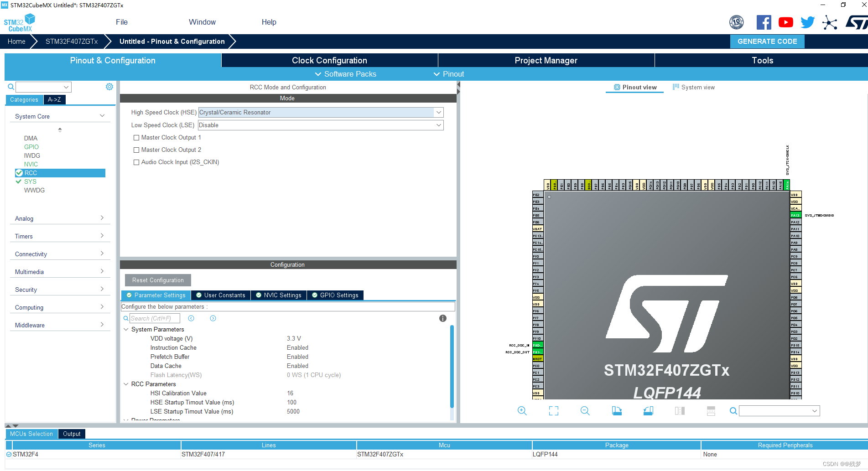Collapse the left panel with the splitter arrow
Viewport: 868px width, 471px height.
[x=458, y=84]
